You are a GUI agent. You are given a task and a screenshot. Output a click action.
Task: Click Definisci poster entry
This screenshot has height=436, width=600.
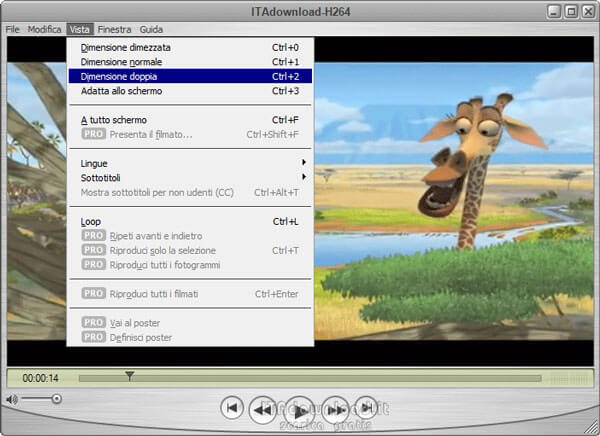coord(190,338)
